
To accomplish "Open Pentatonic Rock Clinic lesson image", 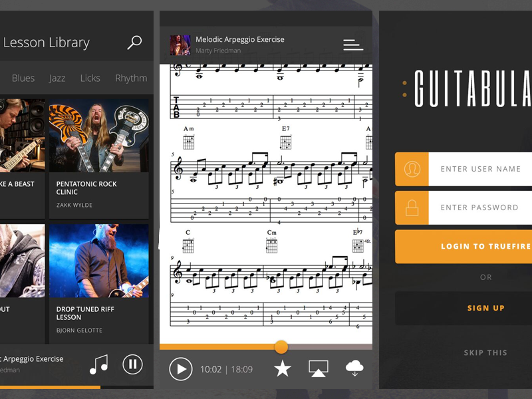I will pos(98,136).
